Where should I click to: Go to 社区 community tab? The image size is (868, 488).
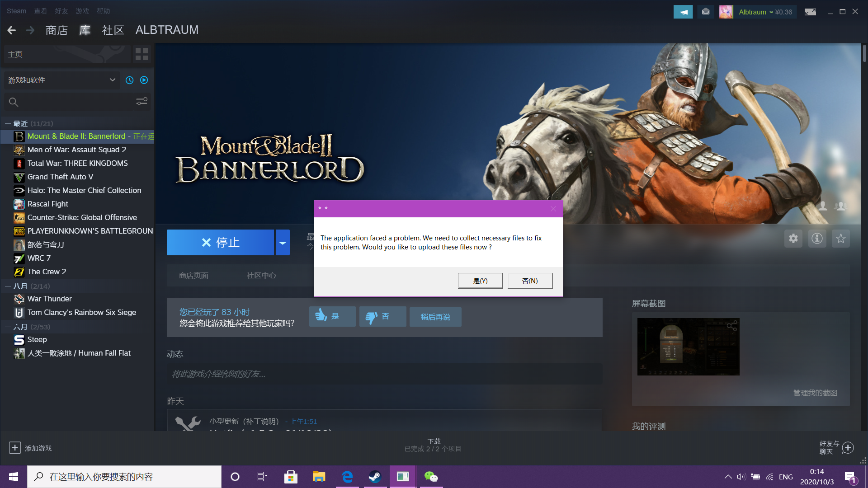113,30
